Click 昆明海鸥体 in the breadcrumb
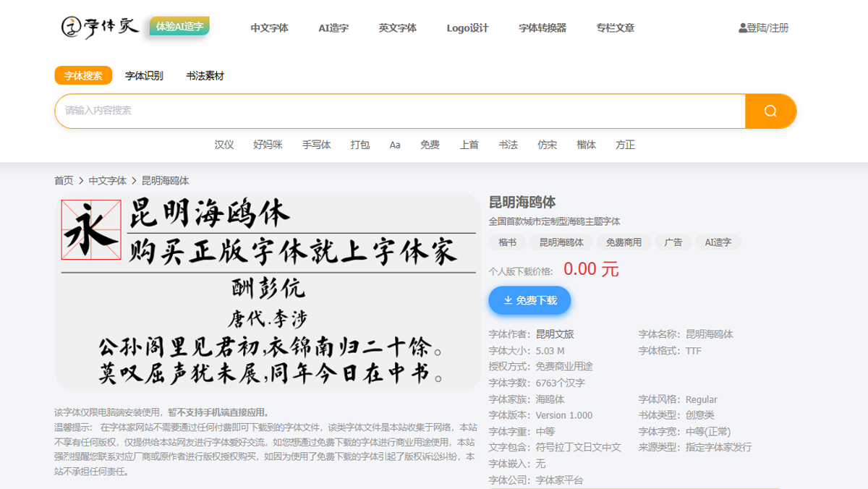This screenshot has height=489, width=868. coord(165,181)
